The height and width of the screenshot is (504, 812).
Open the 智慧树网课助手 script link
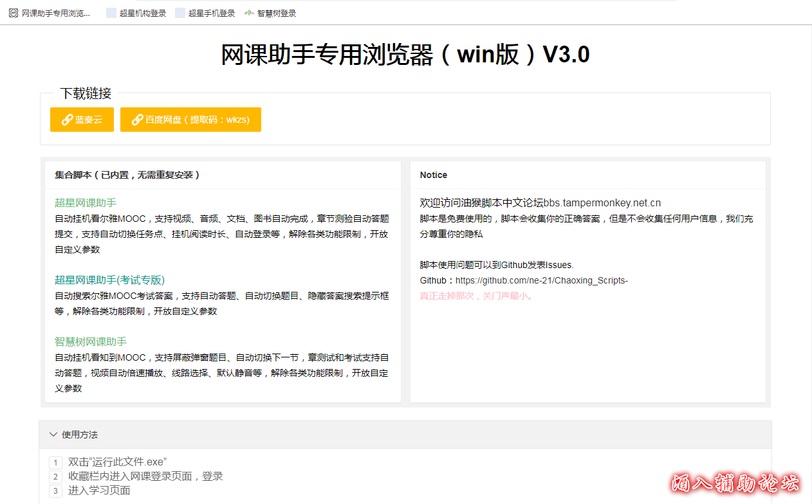(91, 341)
